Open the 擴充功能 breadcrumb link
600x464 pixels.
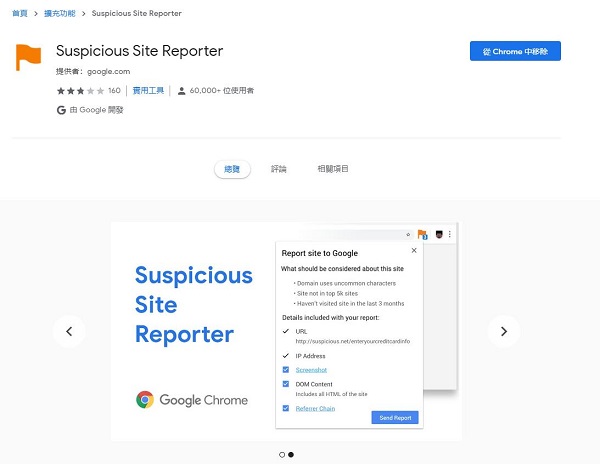click(60, 13)
